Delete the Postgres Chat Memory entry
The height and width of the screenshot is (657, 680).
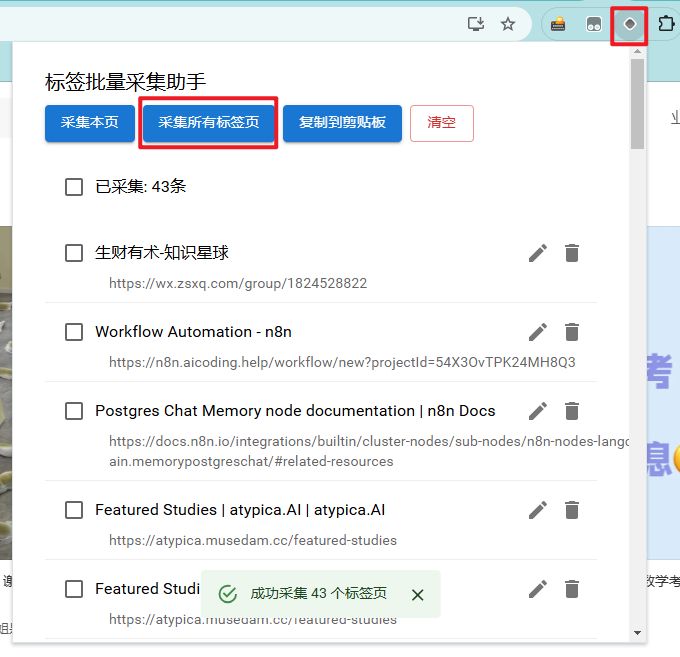(x=572, y=411)
